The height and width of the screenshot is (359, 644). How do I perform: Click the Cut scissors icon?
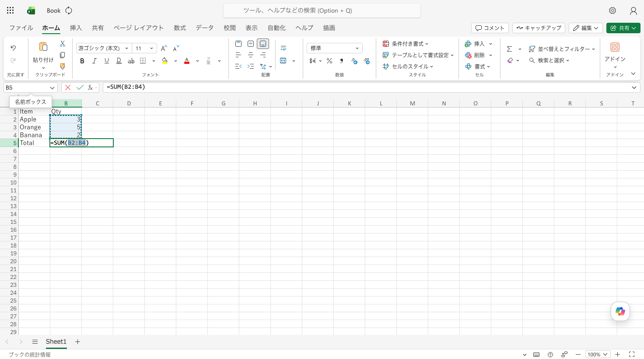[63, 44]
